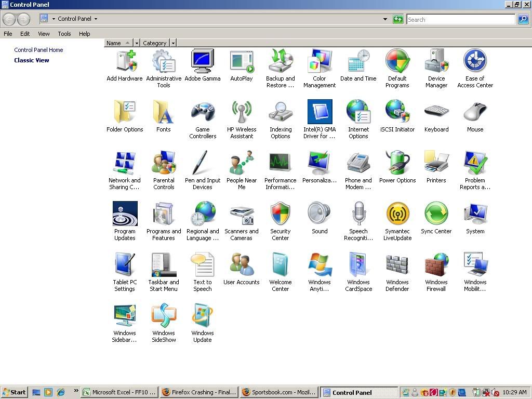532x399 pixels.
Task: Go to Control Panel Home
Action: (38, 50)
